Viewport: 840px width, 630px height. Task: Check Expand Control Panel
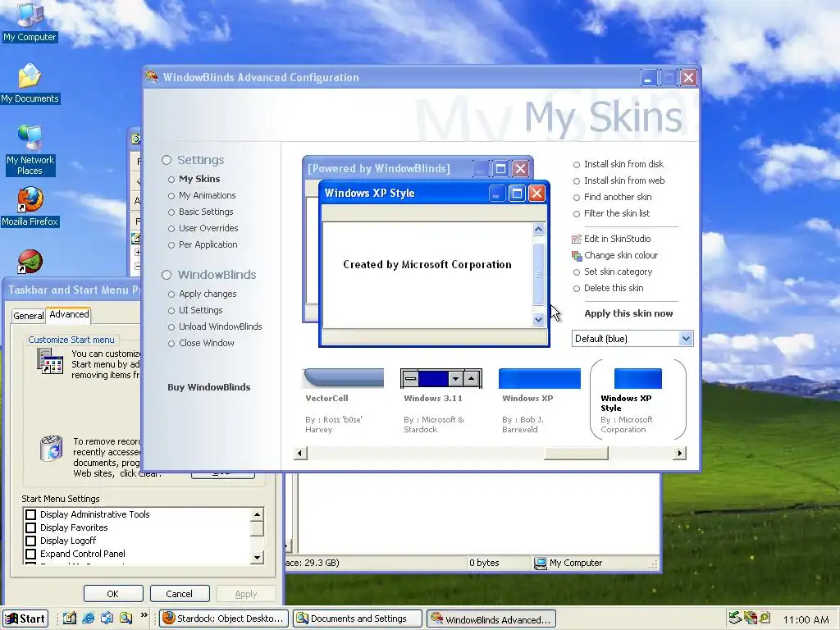pos(31,554)
